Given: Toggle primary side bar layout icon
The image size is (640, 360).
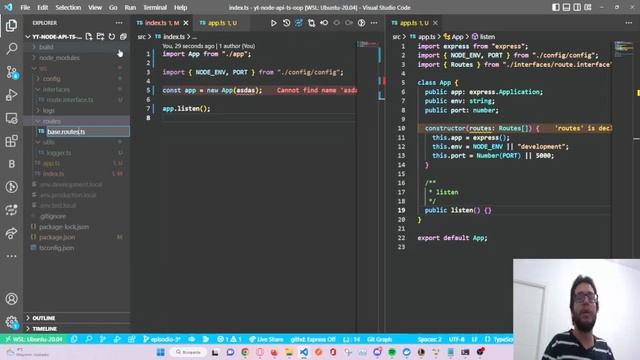Looking at the screenshot, I should coord(556,7).
